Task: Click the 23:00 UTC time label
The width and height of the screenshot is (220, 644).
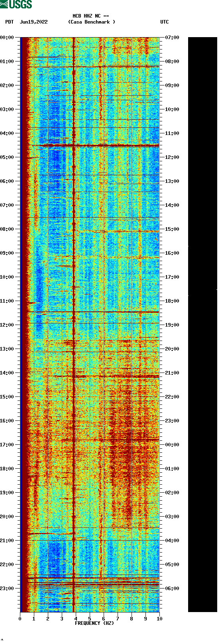Action: (x=172, y=421)
